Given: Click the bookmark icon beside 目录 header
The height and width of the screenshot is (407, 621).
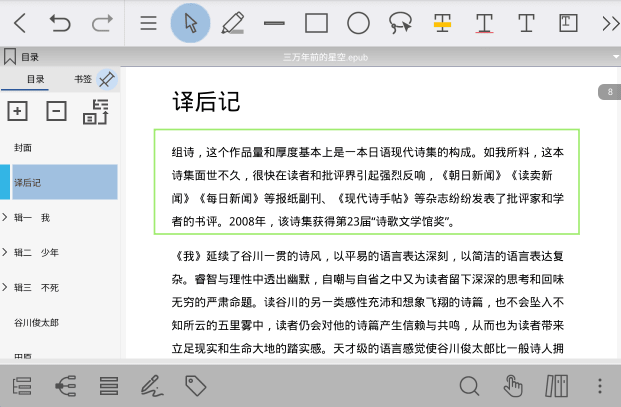Looking at the screenshot, I should 10,57.
